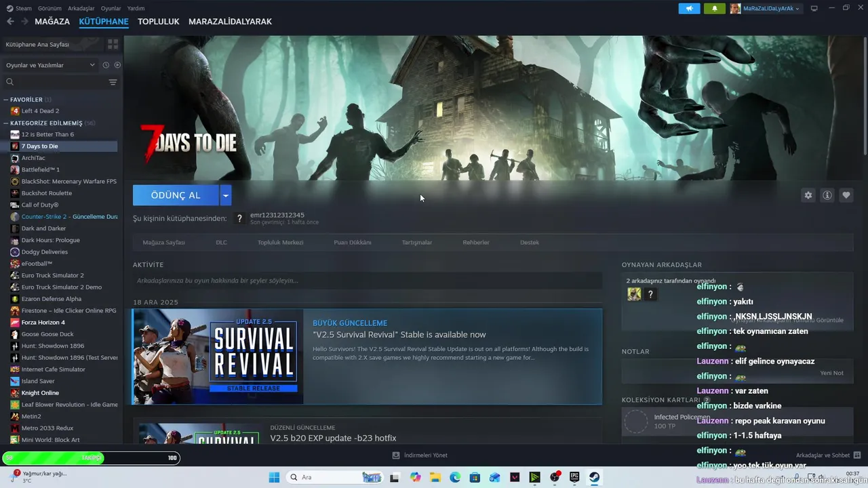Open Microsoft Edge in taskbar
Viewport: 868px width, 488px height.
(x=455, y=477)
